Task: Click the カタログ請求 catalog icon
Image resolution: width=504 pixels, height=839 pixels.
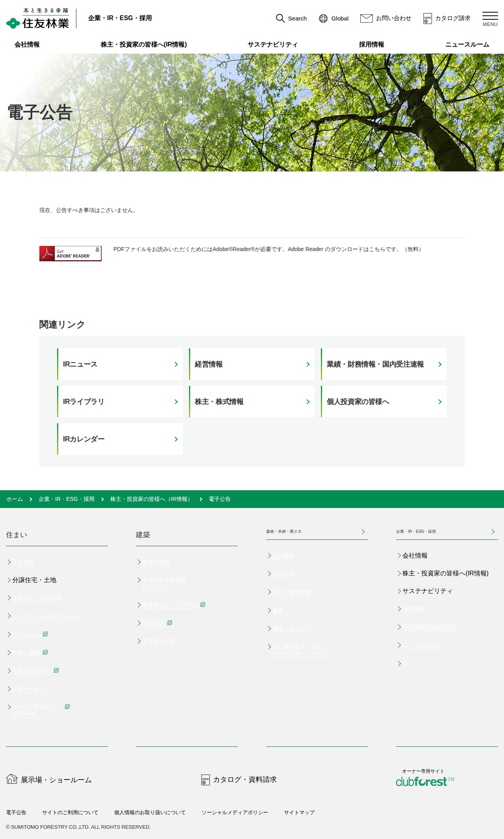Action: pos(427,19)
